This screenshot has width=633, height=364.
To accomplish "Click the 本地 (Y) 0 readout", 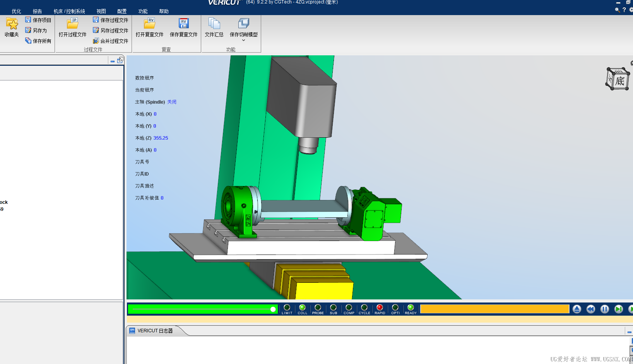I will pyautogui.click(x=145, y=126).
